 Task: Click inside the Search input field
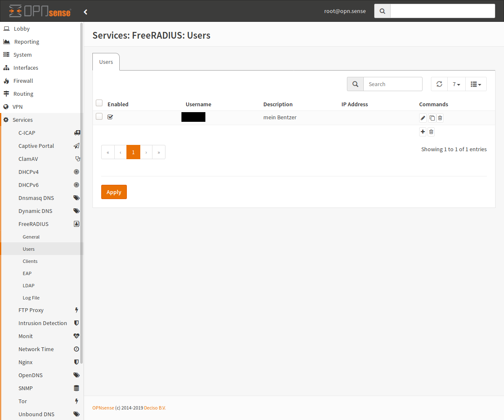(x=393, y=84)
